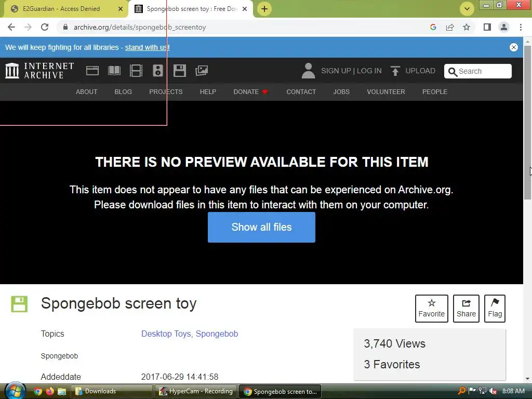Switch to HyperCam - Recording taskbar item
This screenshot has height=399, width=532.
coord(196,391)
